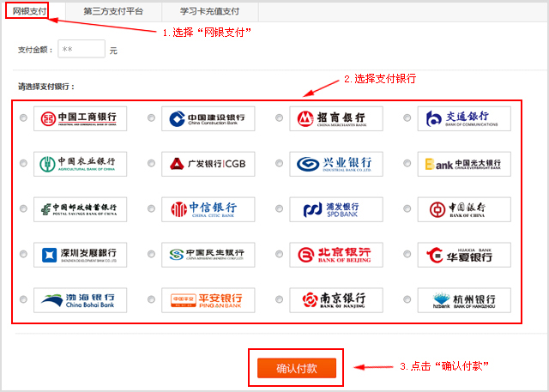The image size is (549, 392).
Task: Click the 华夏银行 logo tile
Action: tap(464, 255)
